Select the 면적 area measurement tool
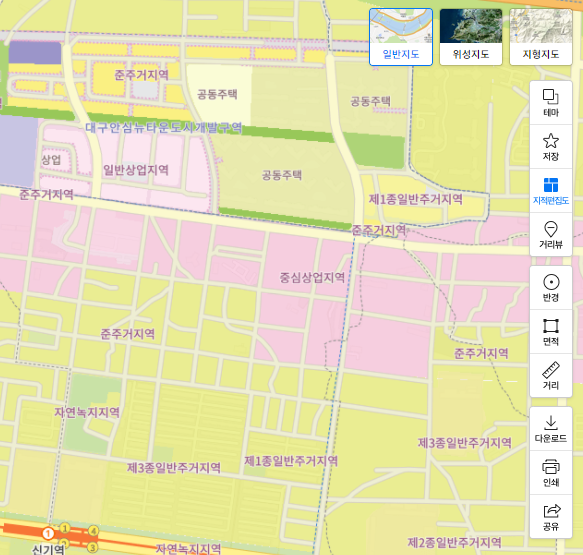 coord(551,332)
